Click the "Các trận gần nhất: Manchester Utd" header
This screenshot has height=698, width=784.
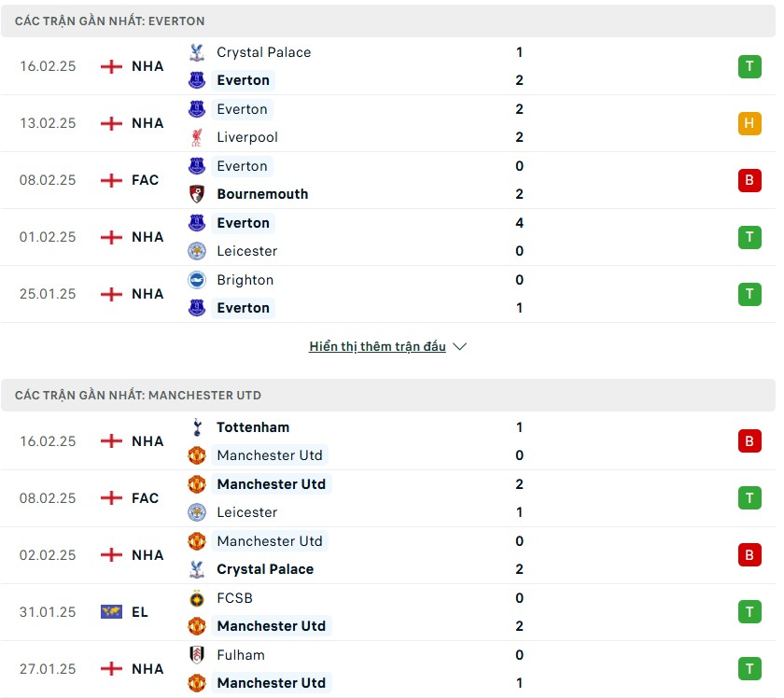138,396
